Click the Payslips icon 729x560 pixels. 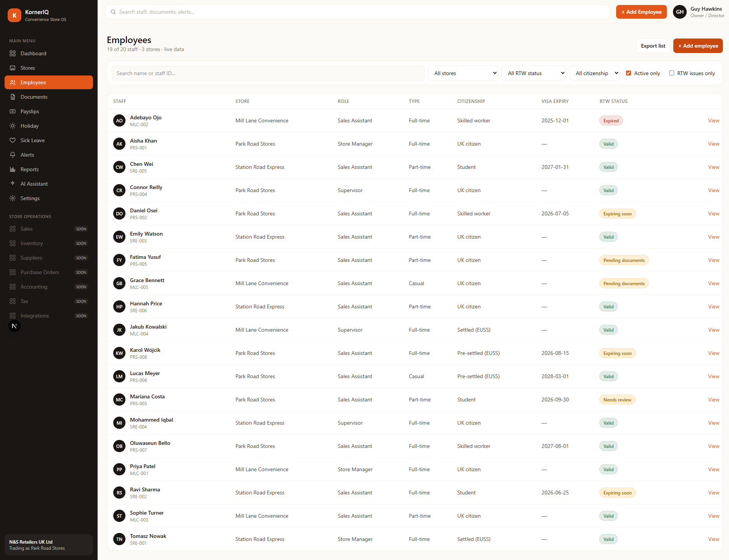[13, 111]
